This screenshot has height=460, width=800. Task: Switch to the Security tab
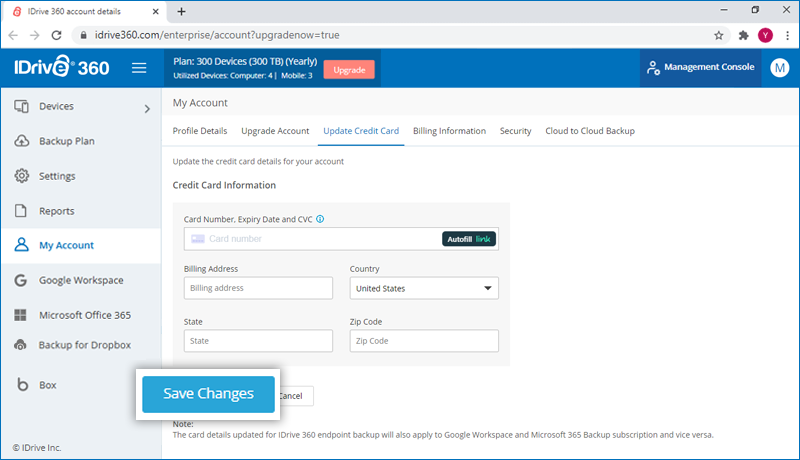pos(515,131)
